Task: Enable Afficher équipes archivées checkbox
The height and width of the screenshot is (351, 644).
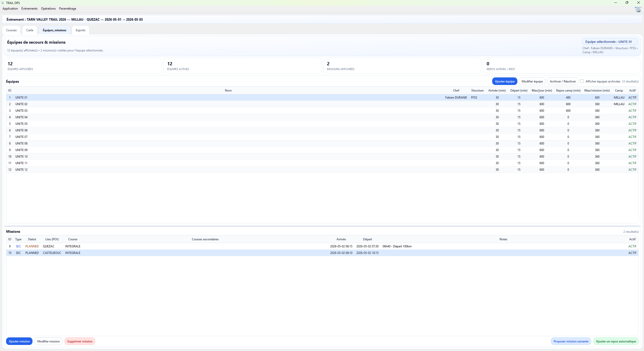Action: [582, 81]
